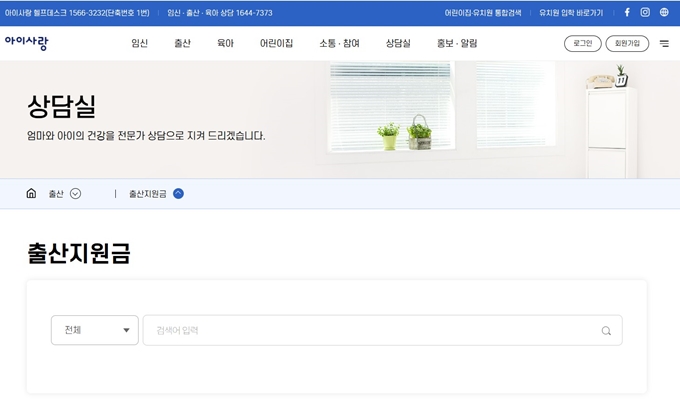This screenshot has width=680, height=400.
Task: Open 어린이집·유치원 통합검색 link
Action: click(x=483, y=13)
